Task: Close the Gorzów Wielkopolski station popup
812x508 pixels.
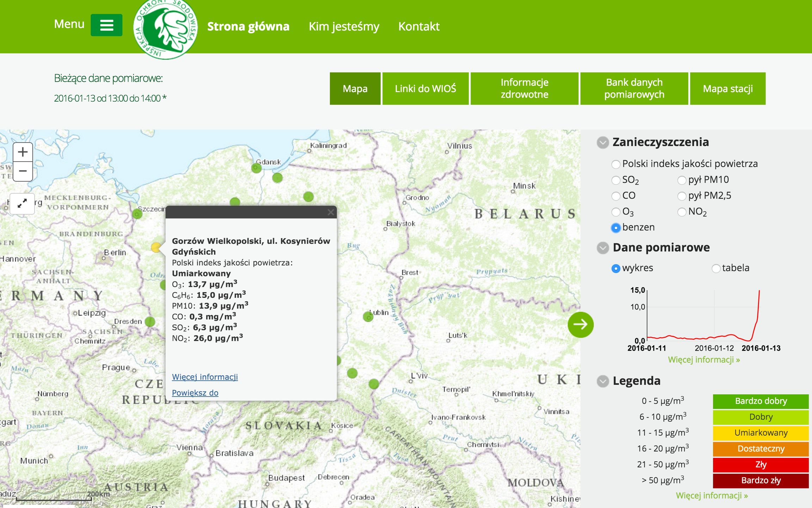Action: click(331, 212)
